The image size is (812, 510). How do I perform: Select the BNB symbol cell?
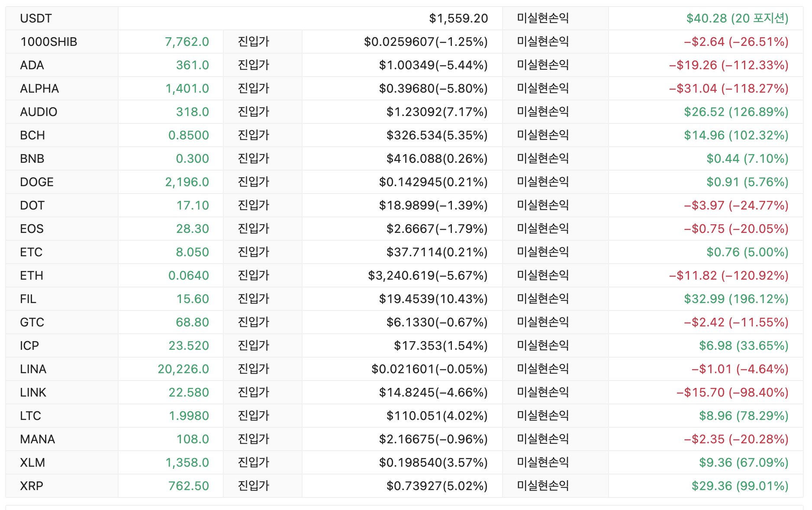(62, 158)
